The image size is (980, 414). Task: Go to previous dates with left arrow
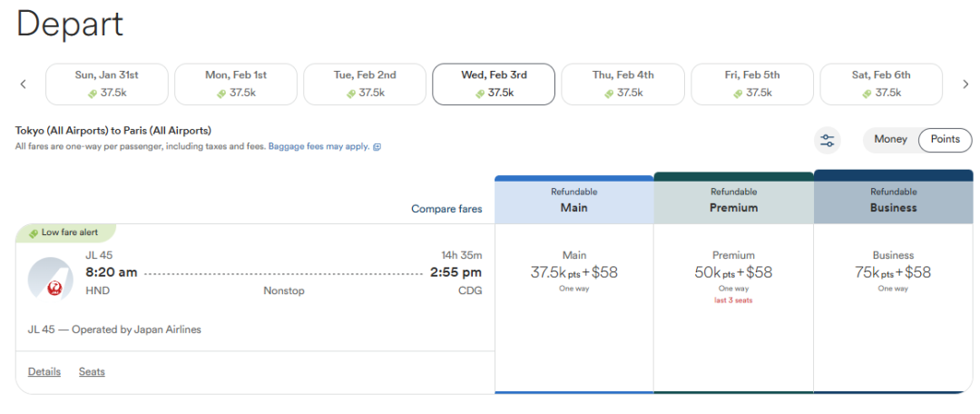(23, 84)
